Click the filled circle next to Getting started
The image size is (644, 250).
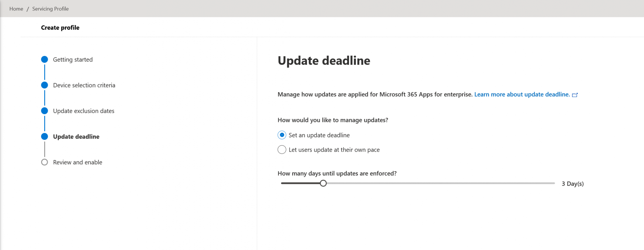point(44,59)
